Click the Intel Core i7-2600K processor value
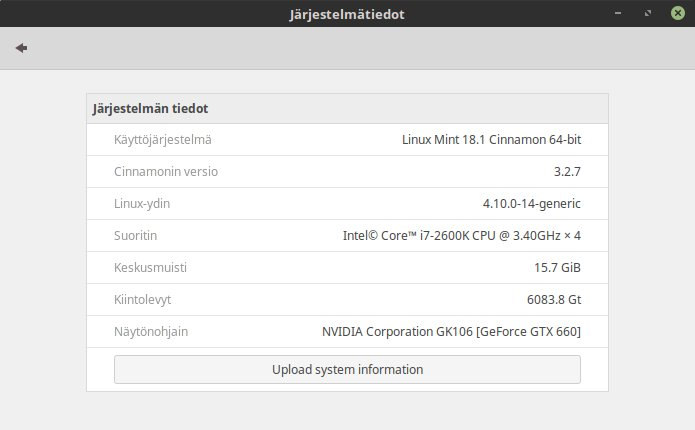The image size is (695, 430). tap(461, 236)
